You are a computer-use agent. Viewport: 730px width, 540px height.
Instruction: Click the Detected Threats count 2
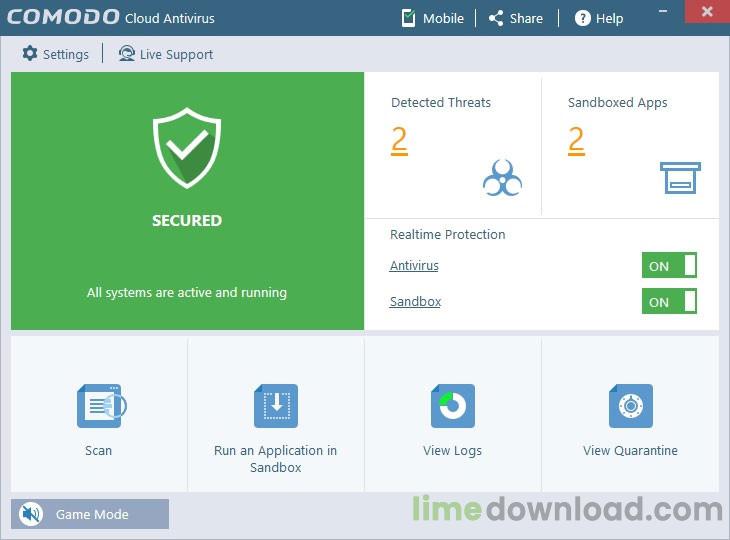(x=399, y=140)
